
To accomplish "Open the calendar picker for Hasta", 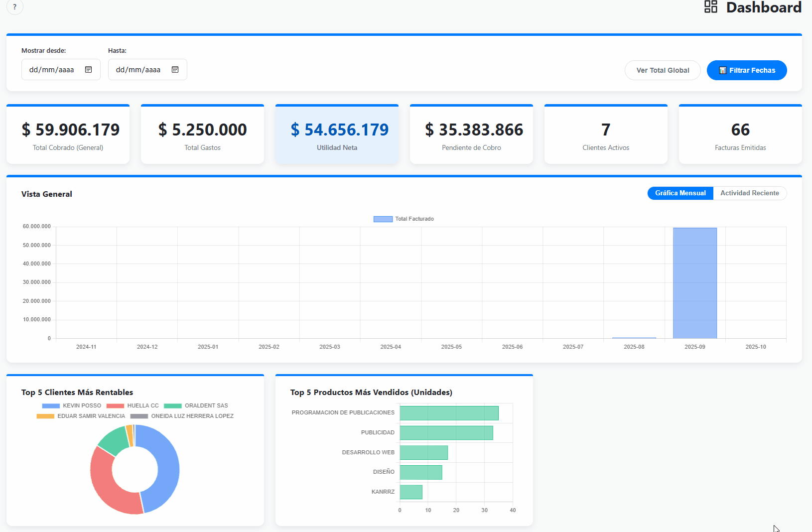I will pos(175,69).
